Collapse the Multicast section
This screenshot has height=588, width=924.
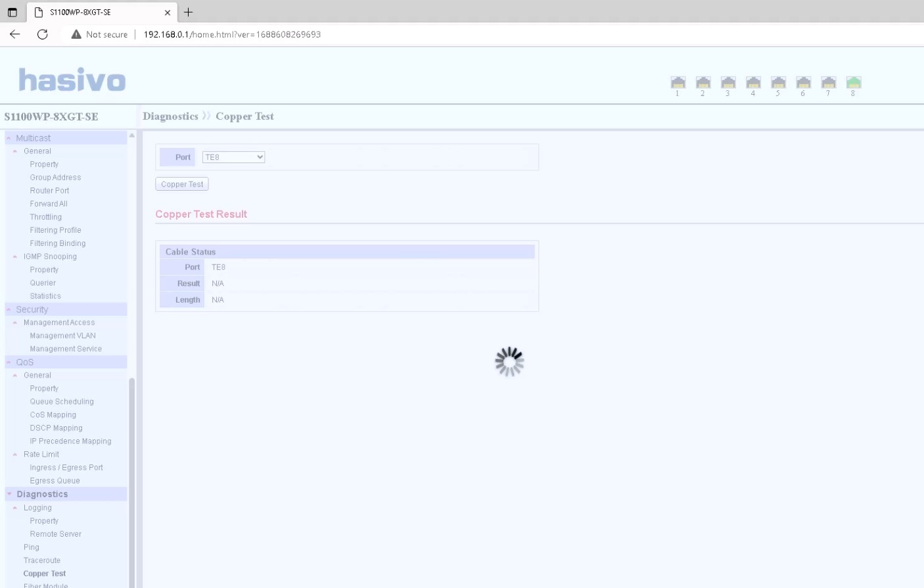pos(9,138)
